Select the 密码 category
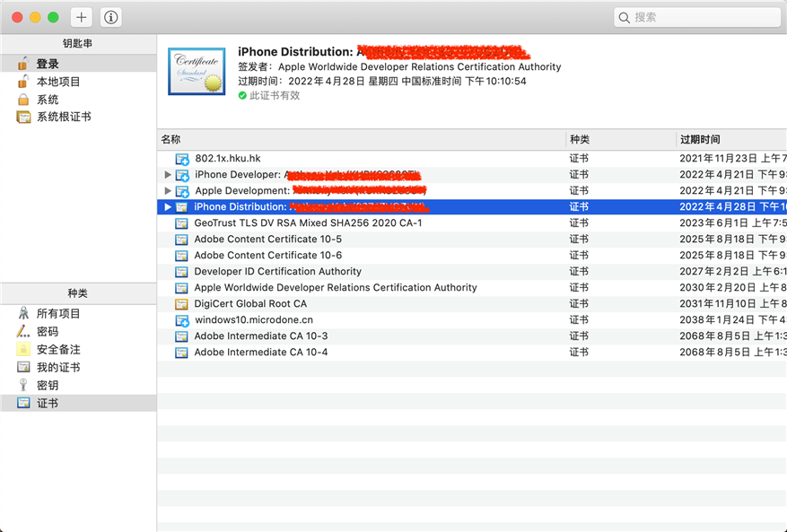The height and width of the screenshot is (532, 787). (x=78, y=332)
